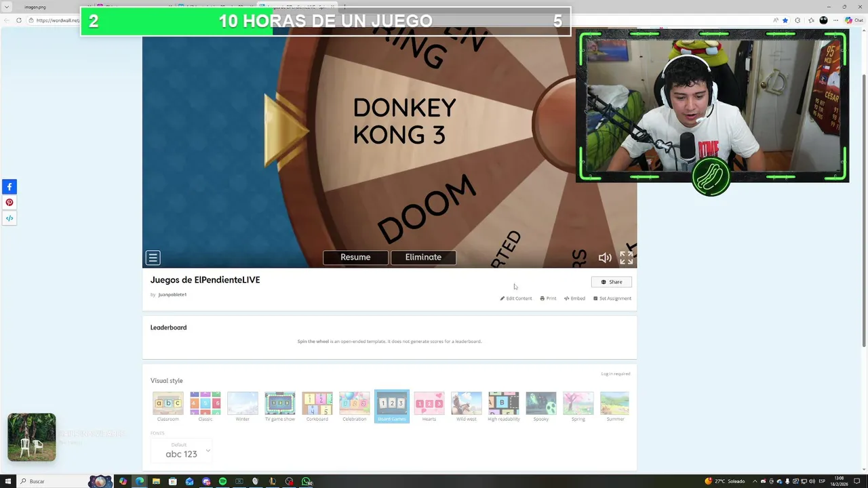
Task: Share the page on Facebook
Action: 9,186
